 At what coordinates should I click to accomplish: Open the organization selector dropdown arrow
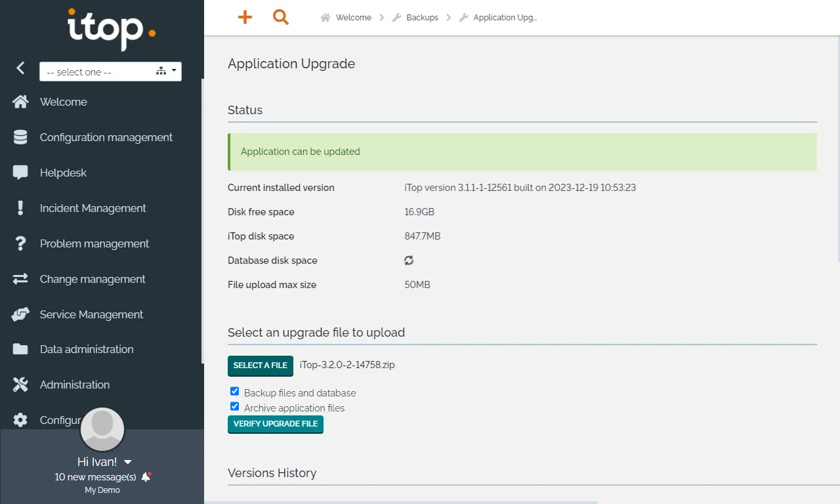click(x=174, y=70)
